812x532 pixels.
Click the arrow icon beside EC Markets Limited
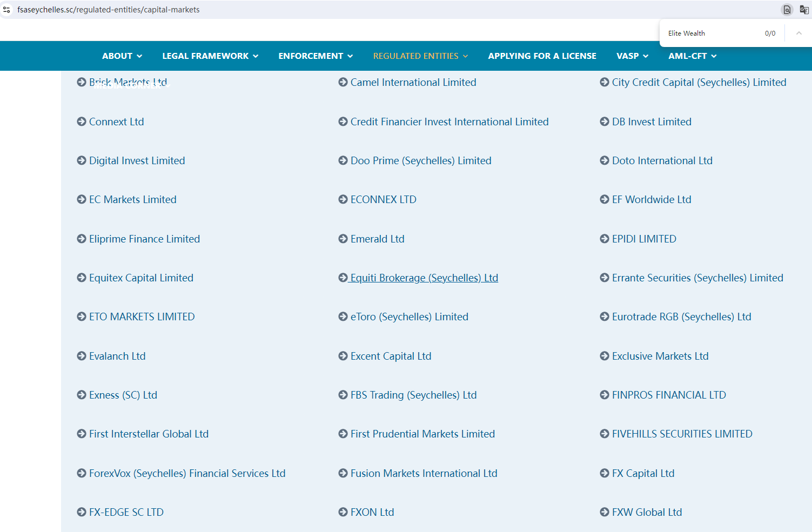point(82,199)
